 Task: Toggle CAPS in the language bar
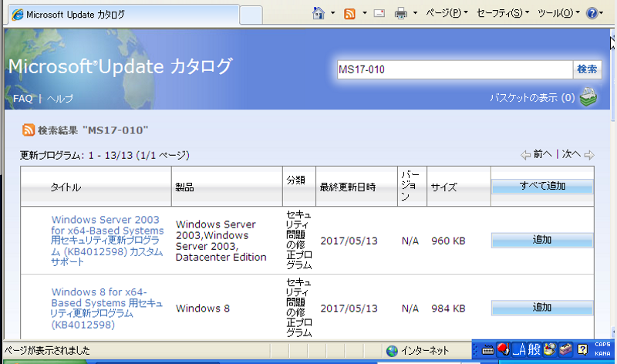coord(602,344)
